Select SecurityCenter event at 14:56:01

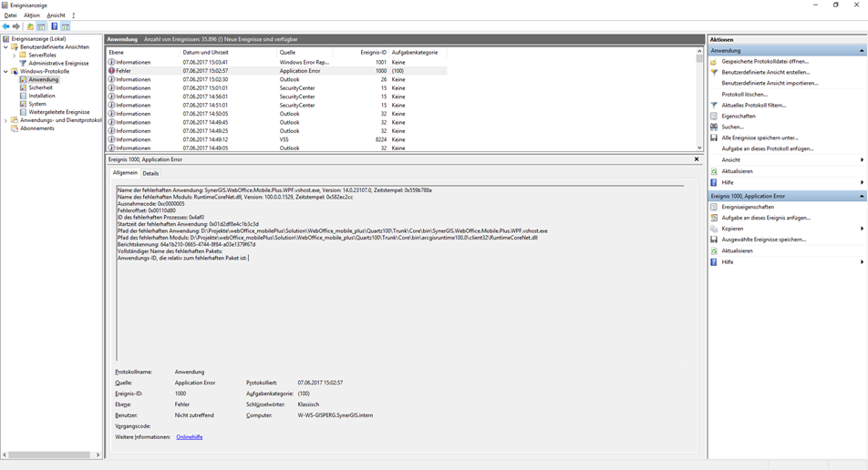coord(277,97)
